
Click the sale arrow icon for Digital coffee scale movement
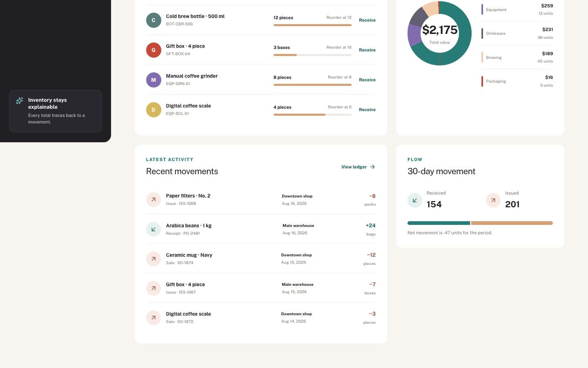154,318
